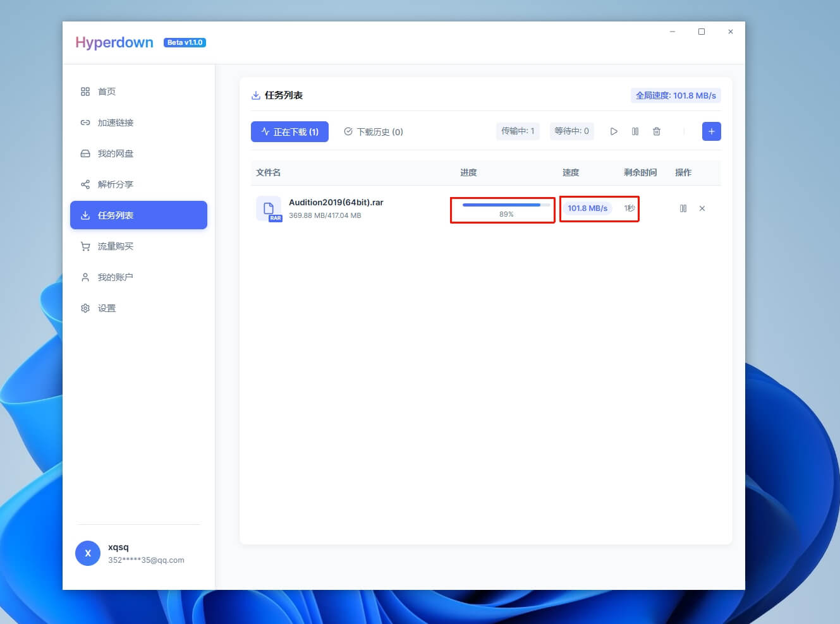Click the 89% download progress bar
Screen dimensions: 840x624
(502, 208)
